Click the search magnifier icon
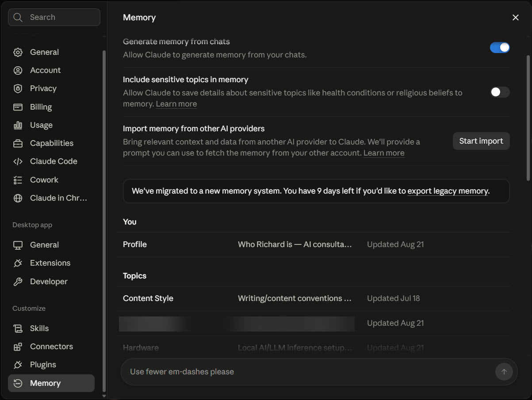Image resolution: width=532 pixels, height=400 pixels. (x=18, y=17)
